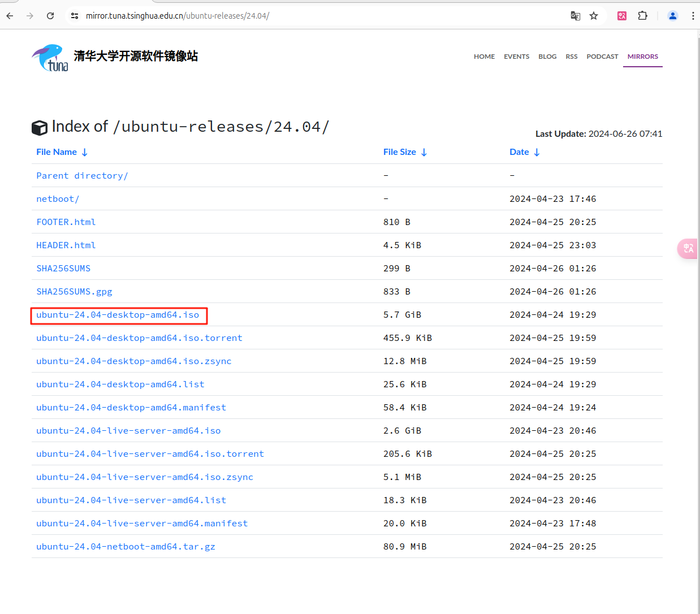The image size is (700, 614).
Task: Open ubuntu-24.04-desktop-amd64.manifest
Action: 131,408
